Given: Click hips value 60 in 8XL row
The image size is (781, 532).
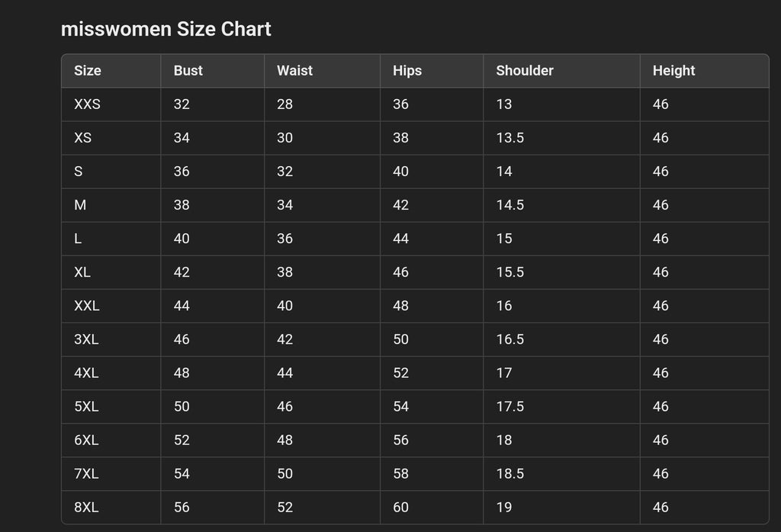Looking at the screenshot, I should coord(401,507).
